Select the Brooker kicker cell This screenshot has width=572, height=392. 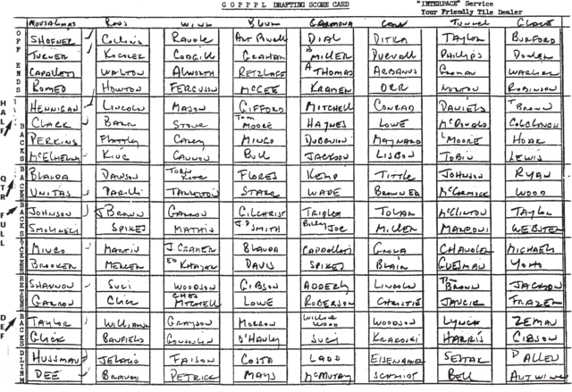tap(55, 263)
